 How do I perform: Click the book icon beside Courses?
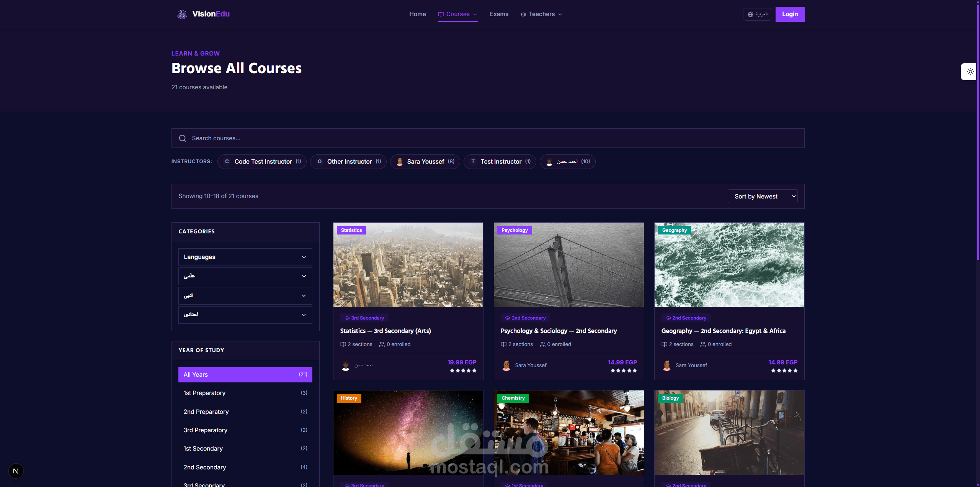(x=441, y=14)
